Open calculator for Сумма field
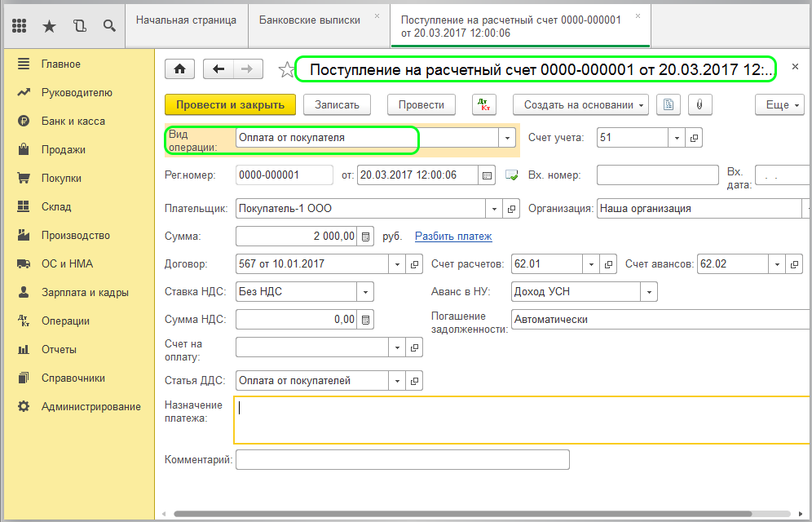 click(x=365, y=237)
